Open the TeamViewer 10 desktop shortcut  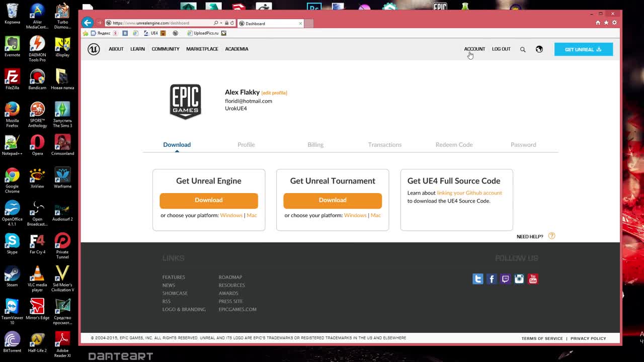(x=12, y=312)
